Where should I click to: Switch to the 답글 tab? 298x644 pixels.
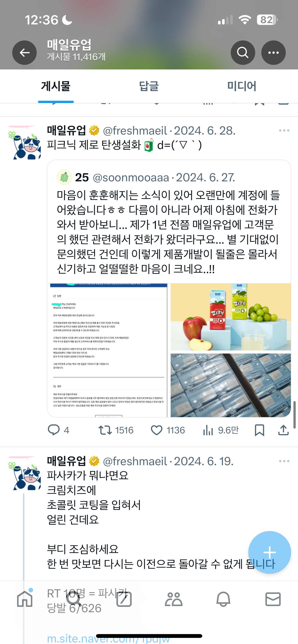149,86
